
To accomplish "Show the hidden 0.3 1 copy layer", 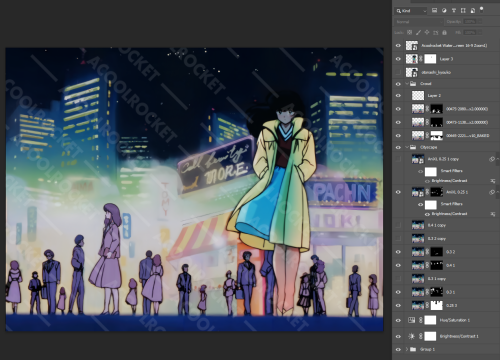I will (398, 279).
